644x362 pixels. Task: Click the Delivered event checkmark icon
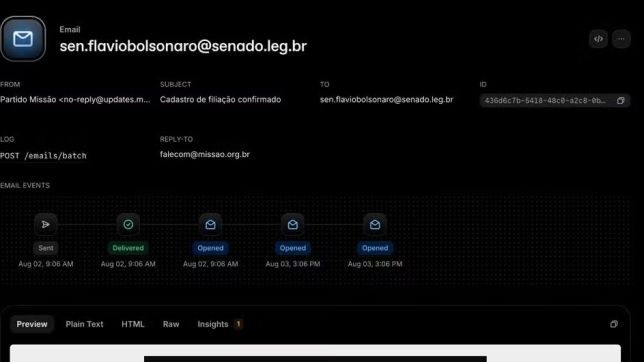tap(128, 225)
